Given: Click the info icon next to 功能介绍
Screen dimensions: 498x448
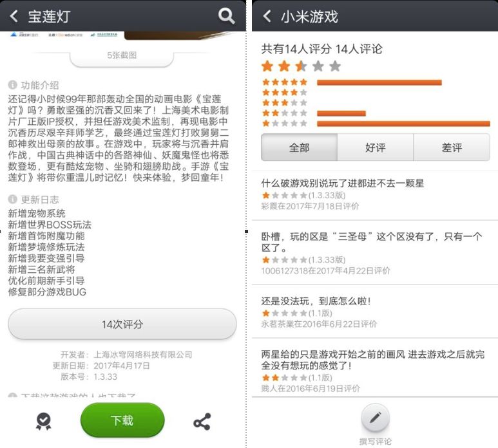Looking at the screenshot, I should point(12,85).
